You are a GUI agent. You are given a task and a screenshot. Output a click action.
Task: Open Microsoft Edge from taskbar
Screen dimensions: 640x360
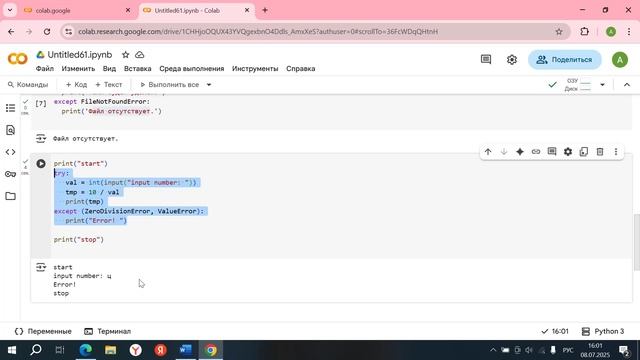tap(86, 350)
